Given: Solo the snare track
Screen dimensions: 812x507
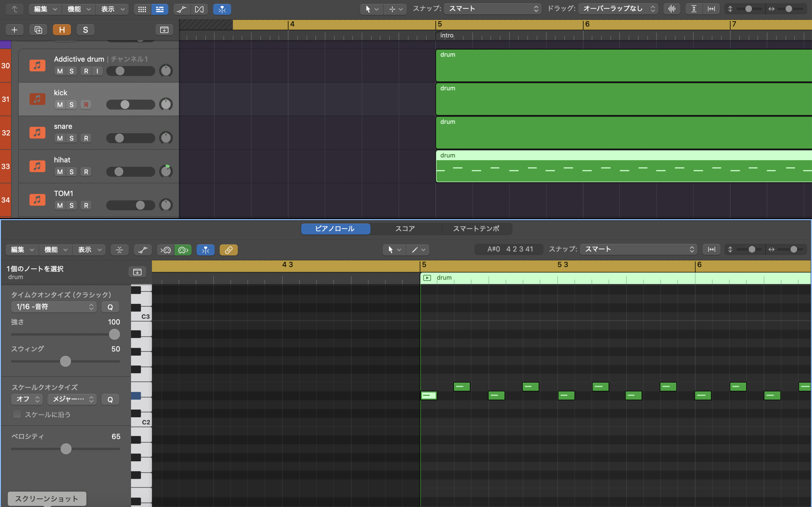Looking at the screenshot, I should pyautogui.click(x=71, y=138).
